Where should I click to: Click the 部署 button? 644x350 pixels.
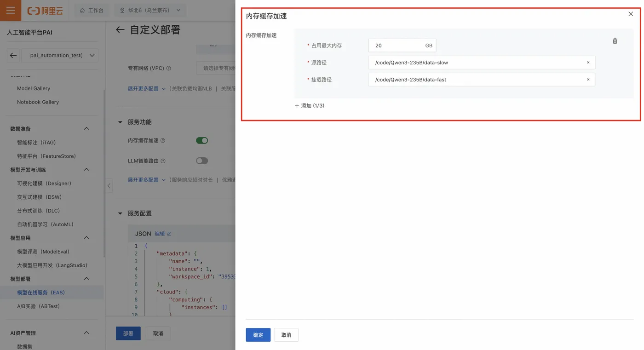[x=128, y=333]
